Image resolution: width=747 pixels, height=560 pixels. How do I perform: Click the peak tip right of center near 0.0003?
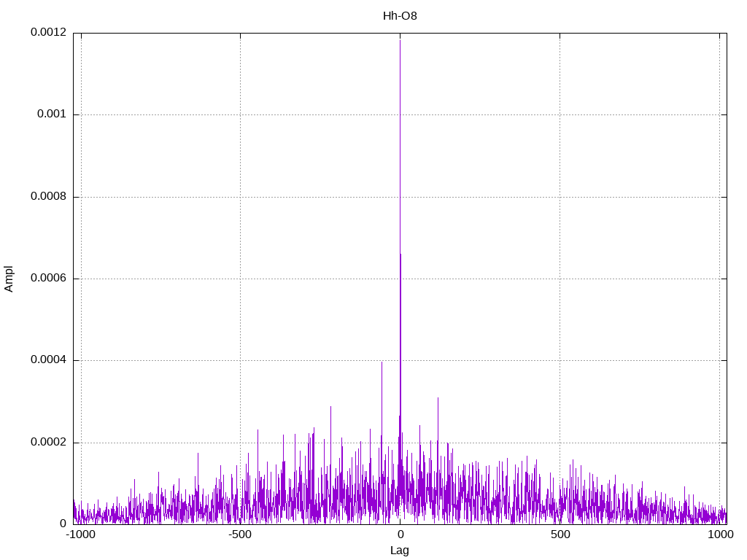click(x=438, y=398)
